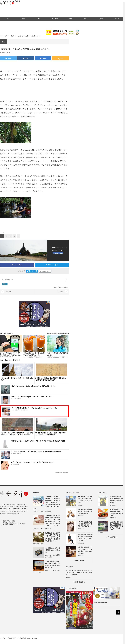125x644 pixels.
Task: Go to page 4 of the article
Action: click(14, 236)
